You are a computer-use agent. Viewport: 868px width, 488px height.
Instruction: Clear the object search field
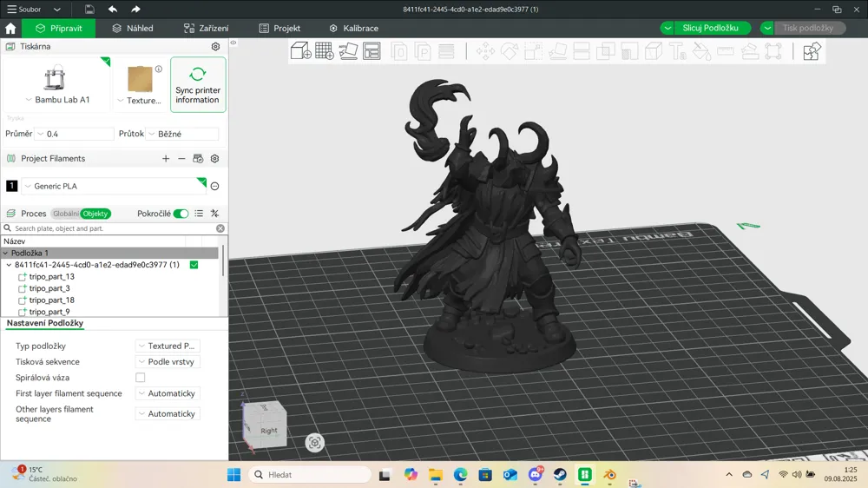pos(220,228)
